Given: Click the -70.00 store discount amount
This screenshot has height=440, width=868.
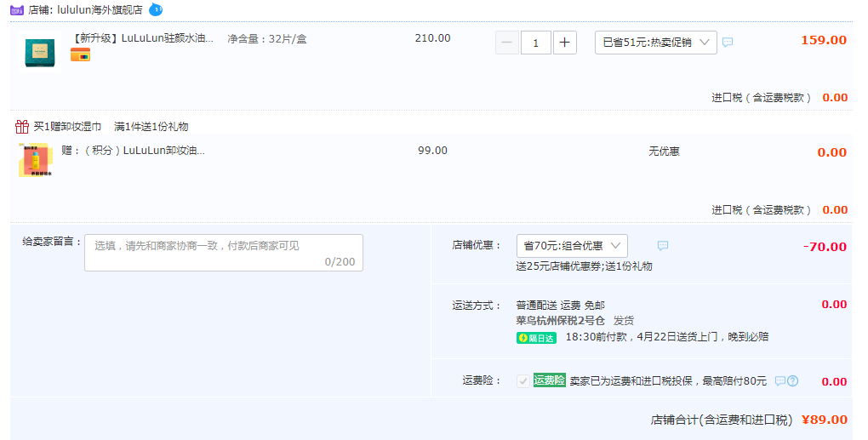Looking at the screenshot, I should [x=825, y=247].
